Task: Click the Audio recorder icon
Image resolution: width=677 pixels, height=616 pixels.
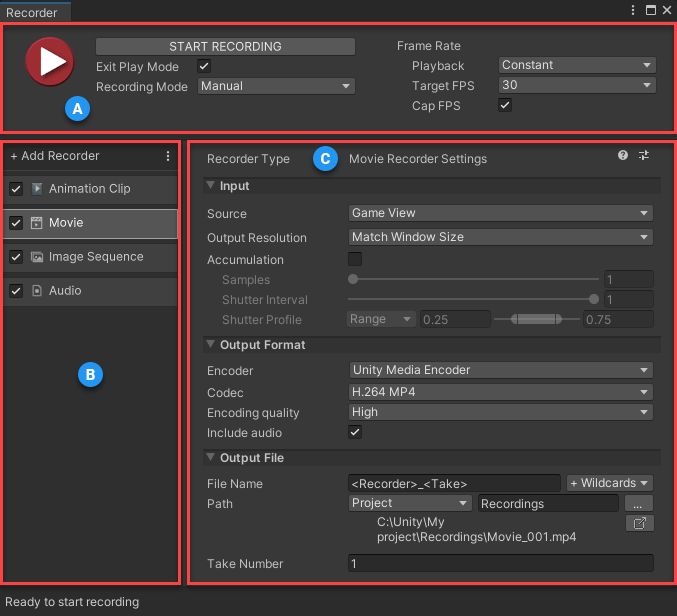Action: [x=37, y=291]
